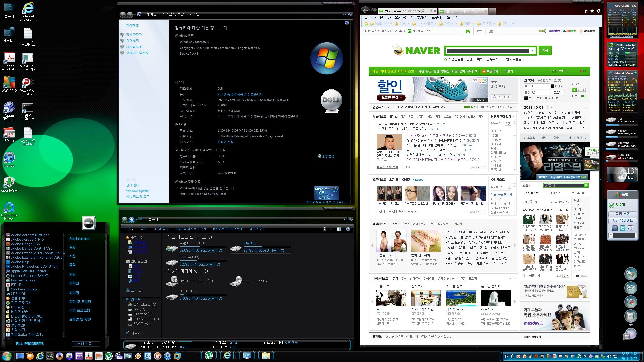Select security level 2 on Naver login
The image size is (644, 362).
[x=579, y=90]
